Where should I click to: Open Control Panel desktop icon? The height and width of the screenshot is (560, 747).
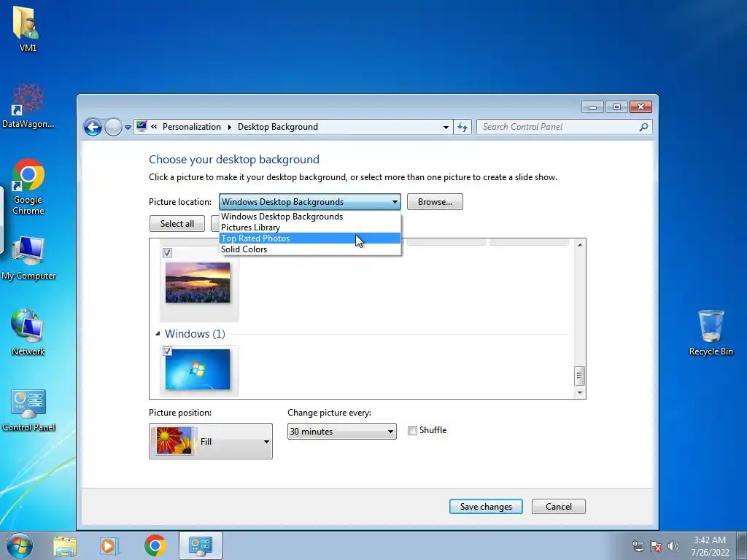(28, 410)
